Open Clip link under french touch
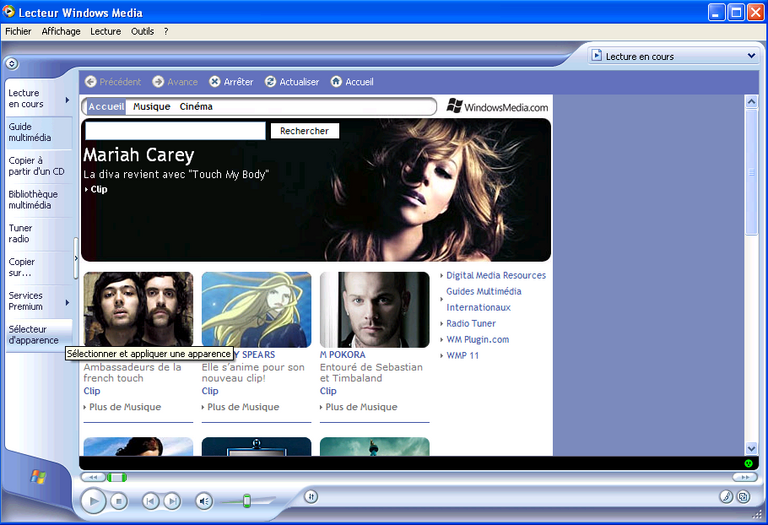 (x=92, y=391)
